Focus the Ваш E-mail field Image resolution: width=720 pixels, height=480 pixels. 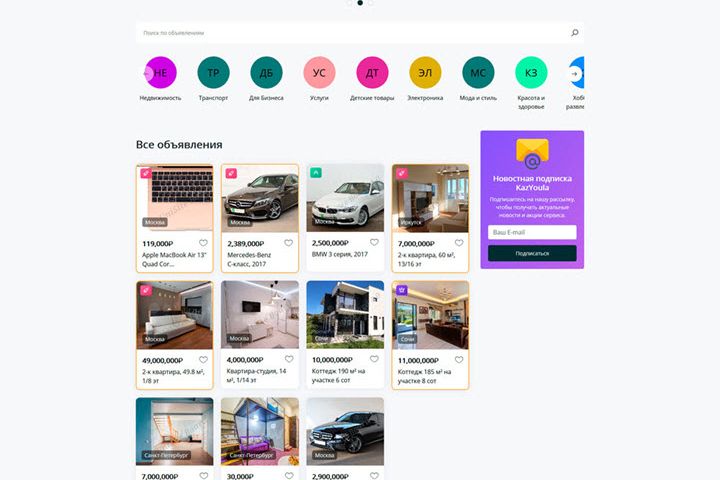[532, 232]
